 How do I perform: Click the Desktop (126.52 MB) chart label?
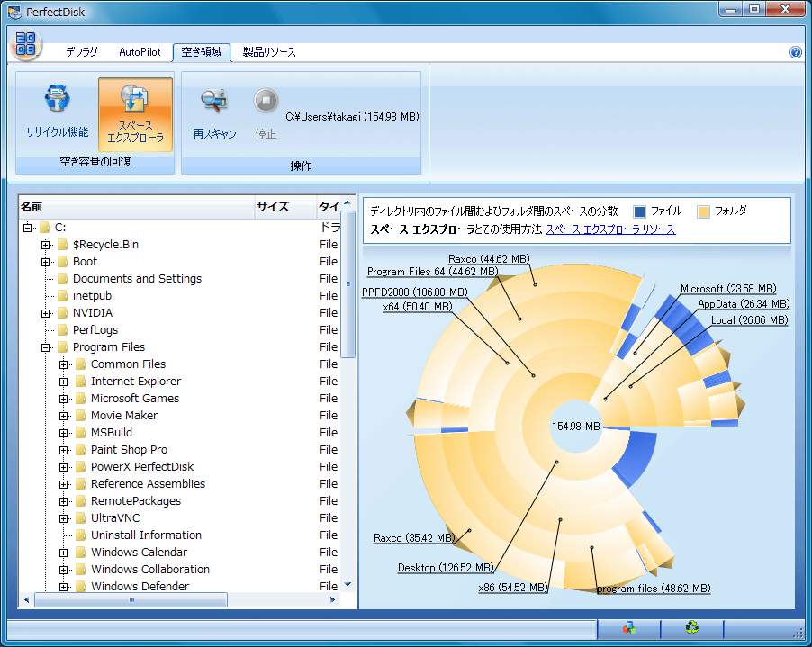click(446, 567)
